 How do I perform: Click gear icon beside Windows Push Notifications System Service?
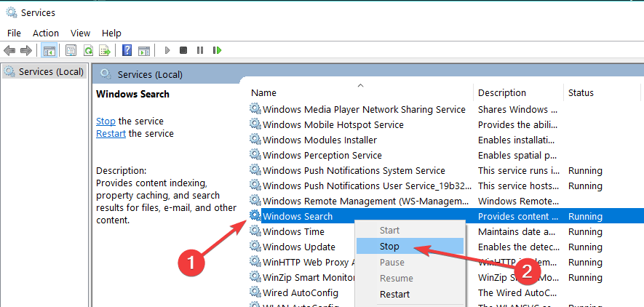[255, 170]
